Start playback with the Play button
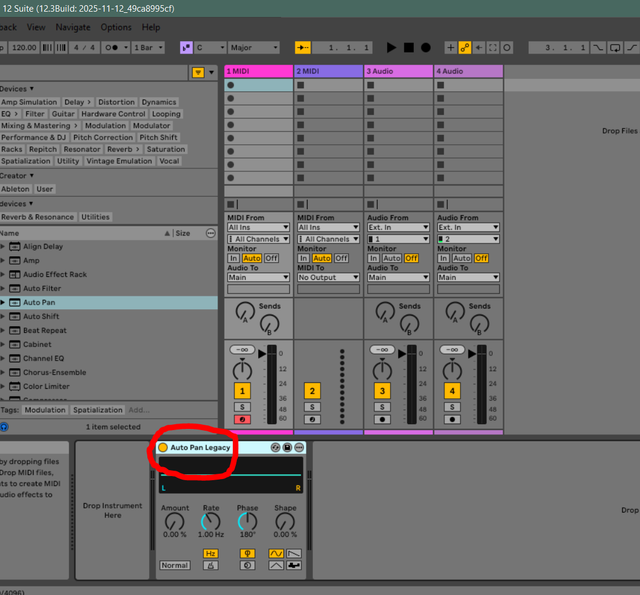This screenshot has width=640, height=595. [x=391, y=48]
